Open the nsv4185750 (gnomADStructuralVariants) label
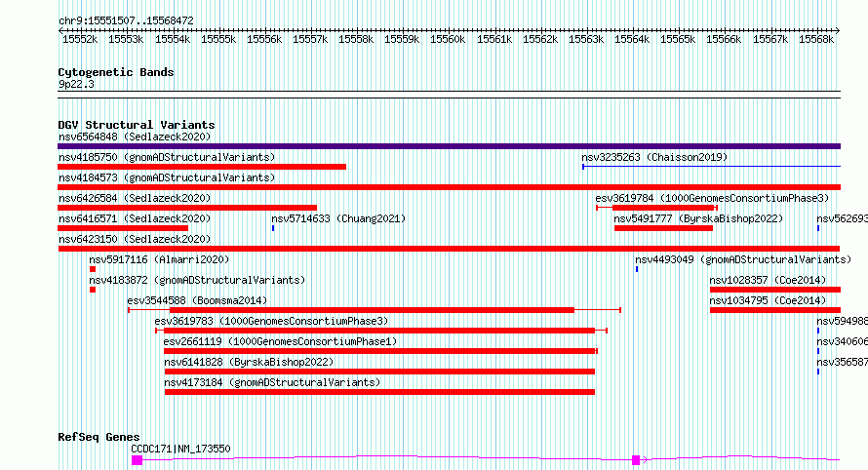 167,157
